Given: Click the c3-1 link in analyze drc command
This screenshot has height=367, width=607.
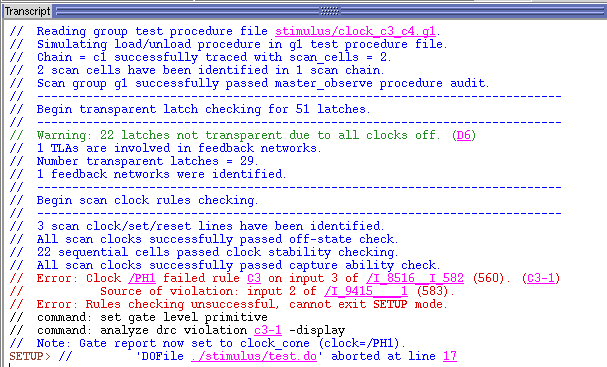Looking at the screenshot, I should tap(268, 330).
